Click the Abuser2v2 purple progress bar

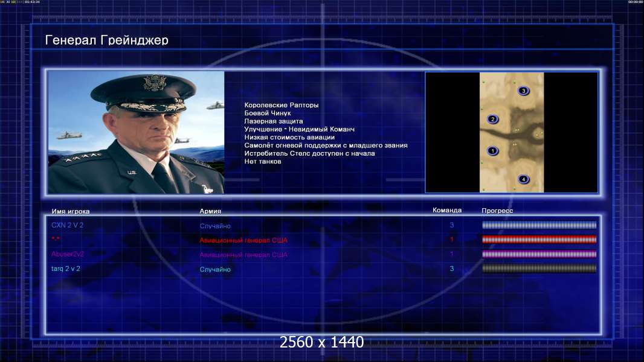pyautogui.click(x=539, y=254)
